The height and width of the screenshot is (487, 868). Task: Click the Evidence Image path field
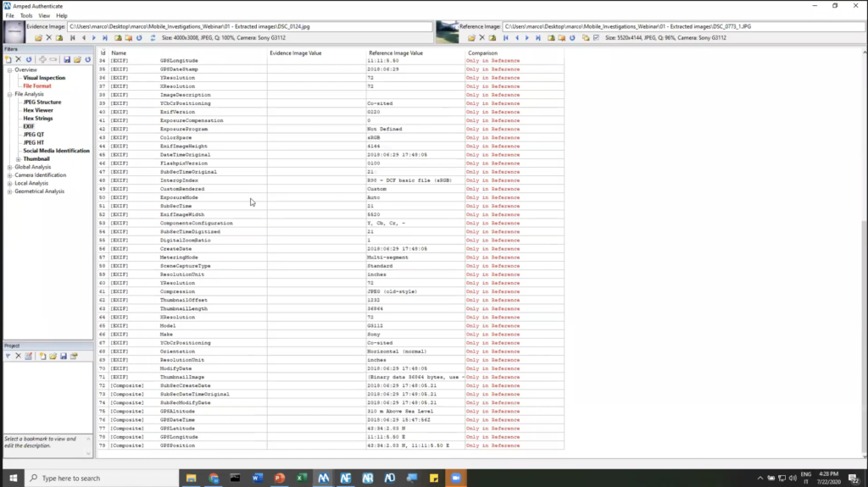click(x=250, y=26)
